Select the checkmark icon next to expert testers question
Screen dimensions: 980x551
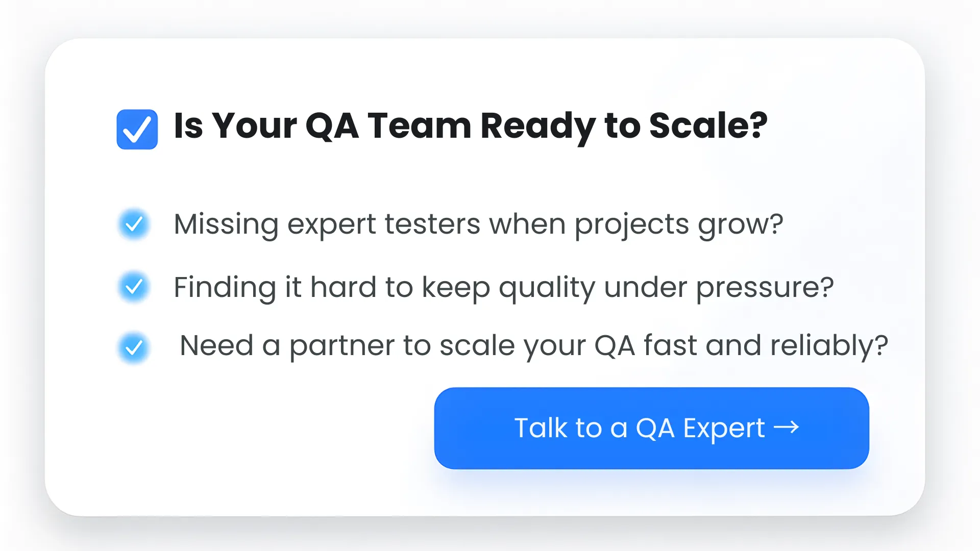[133, 223]
